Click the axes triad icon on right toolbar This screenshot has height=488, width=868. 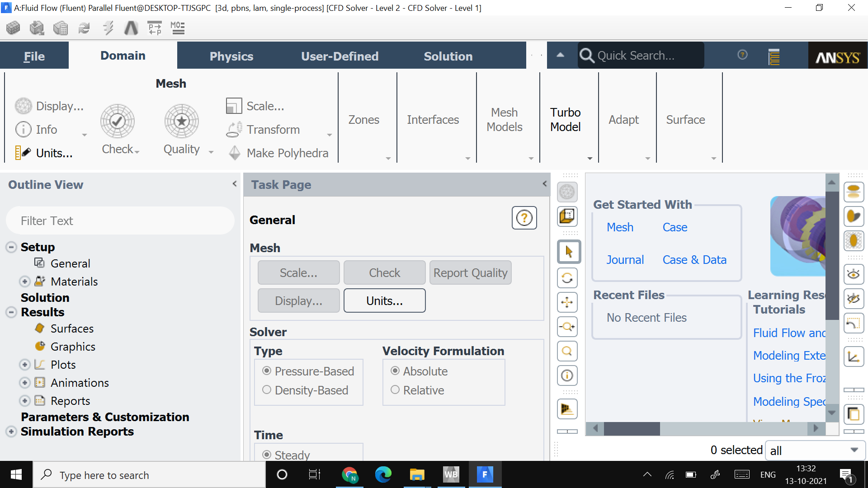click(x=854, y=357)
